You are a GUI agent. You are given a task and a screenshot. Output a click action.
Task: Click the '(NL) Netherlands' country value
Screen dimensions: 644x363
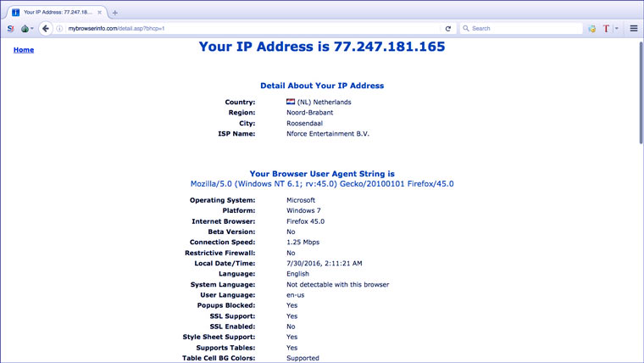tap(324, 102)
